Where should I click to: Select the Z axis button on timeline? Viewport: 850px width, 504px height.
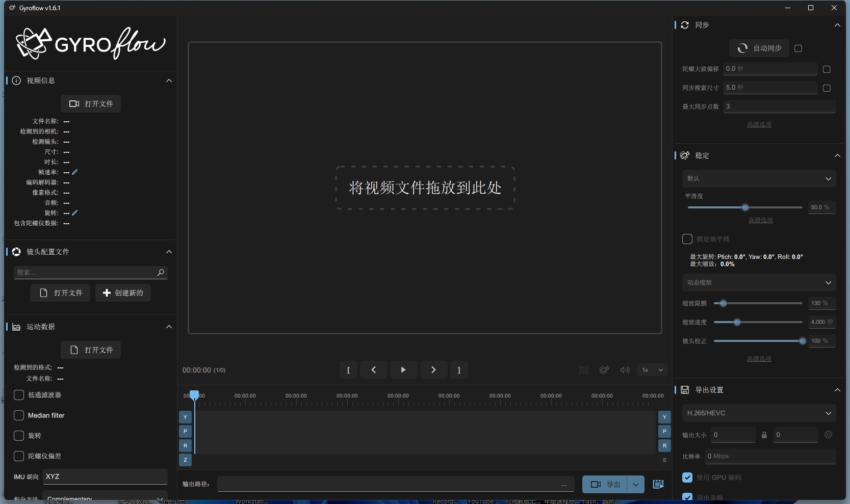(185, 460)
